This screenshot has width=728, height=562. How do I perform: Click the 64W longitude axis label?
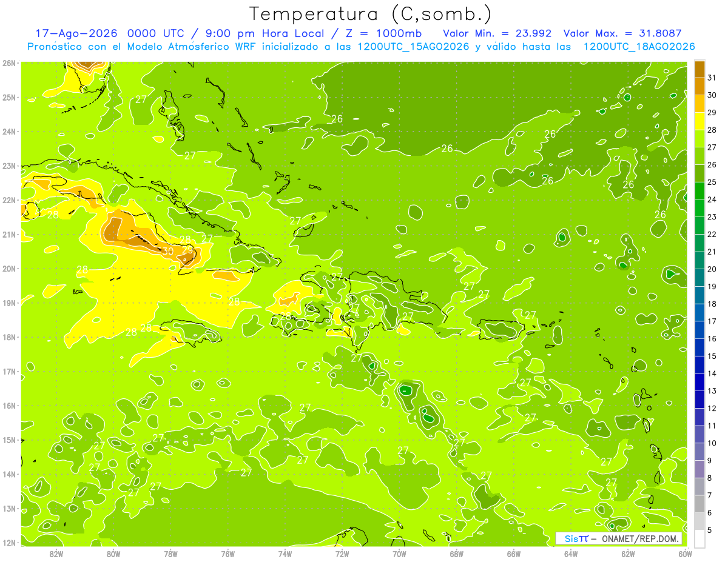click(x=571, y=553)
